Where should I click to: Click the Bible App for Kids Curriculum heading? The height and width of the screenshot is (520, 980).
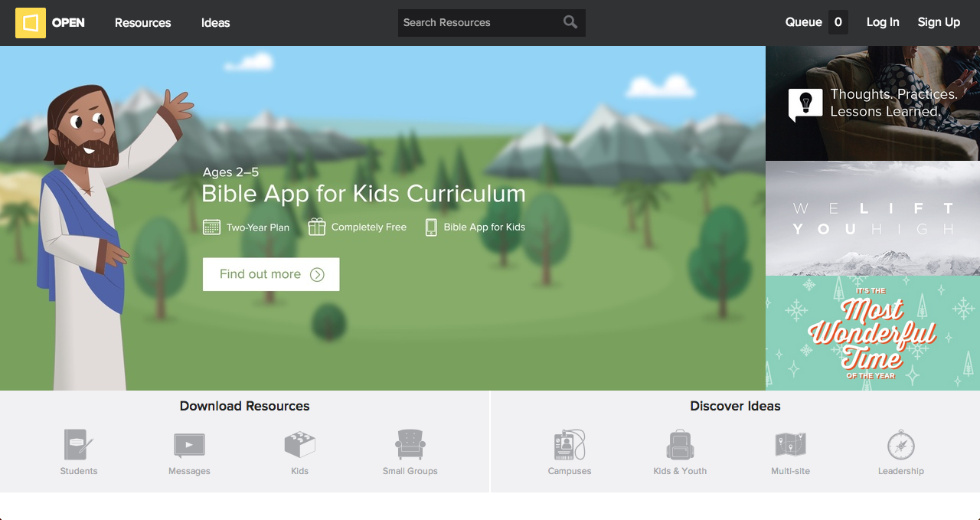point(364,194)
